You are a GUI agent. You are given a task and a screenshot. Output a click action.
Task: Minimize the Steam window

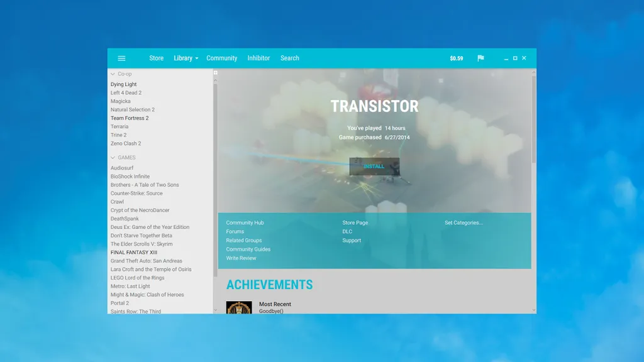click(x=506, y=58)
